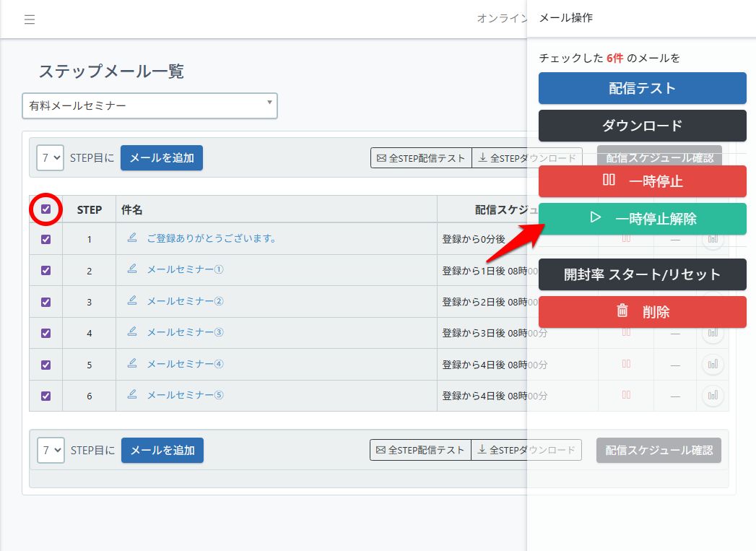Screen dimensions: 756x551
Task: Click the red 削除 button
Action: pos(642,312)
